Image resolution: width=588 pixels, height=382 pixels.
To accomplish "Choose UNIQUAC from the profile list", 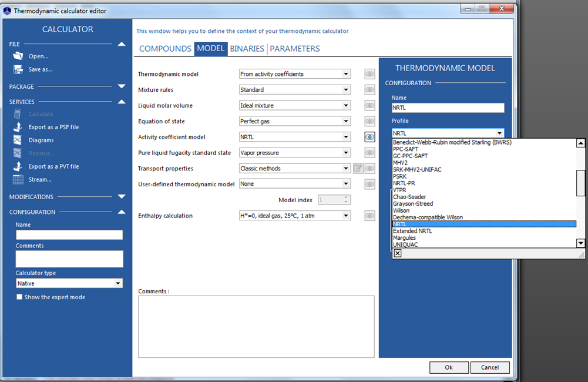I will coord(484,244).
